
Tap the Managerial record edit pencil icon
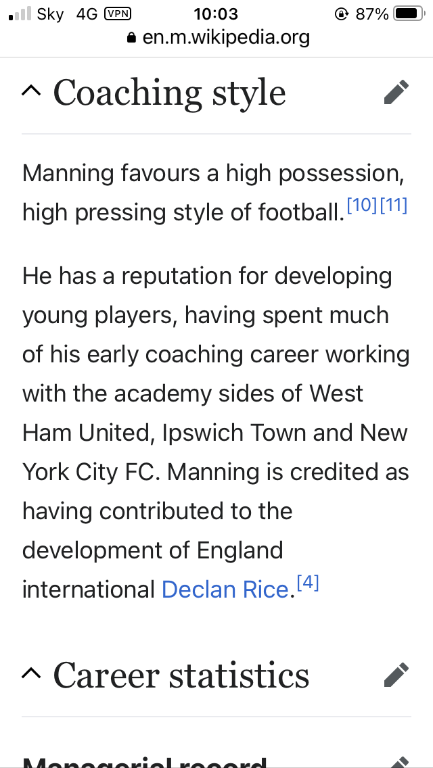coord(398,762)
